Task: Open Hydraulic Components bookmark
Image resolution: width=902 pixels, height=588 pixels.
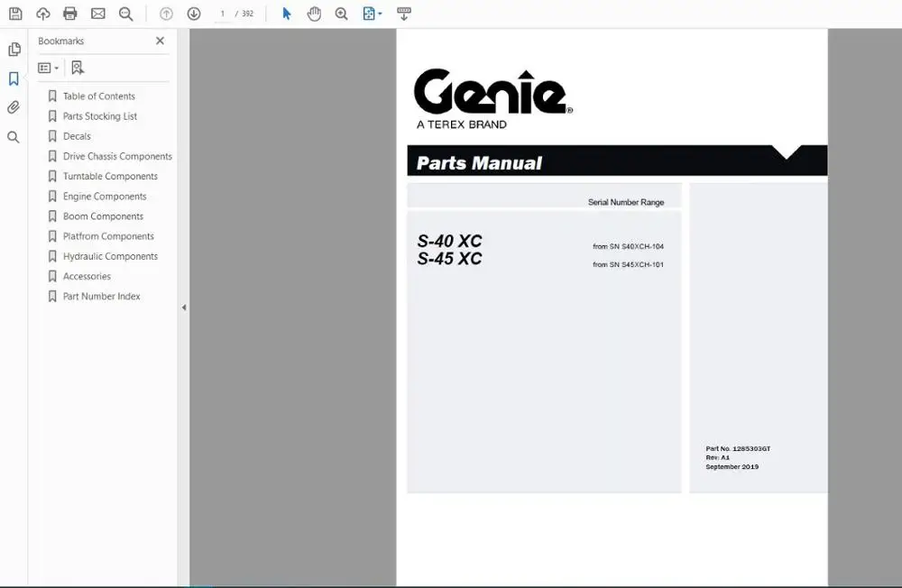Action: 110,257
